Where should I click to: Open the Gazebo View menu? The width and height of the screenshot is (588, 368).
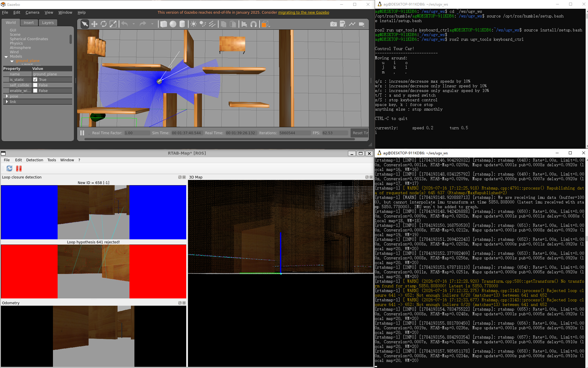tap(49, 12)
